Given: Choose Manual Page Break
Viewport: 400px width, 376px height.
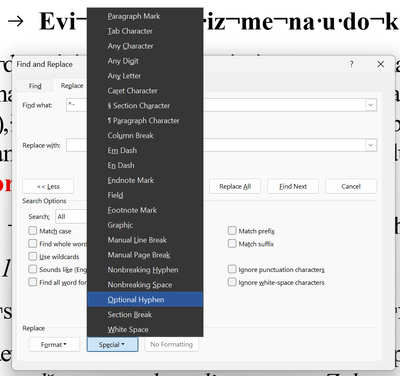Looking at the screenshot, I should coord(145,255).
